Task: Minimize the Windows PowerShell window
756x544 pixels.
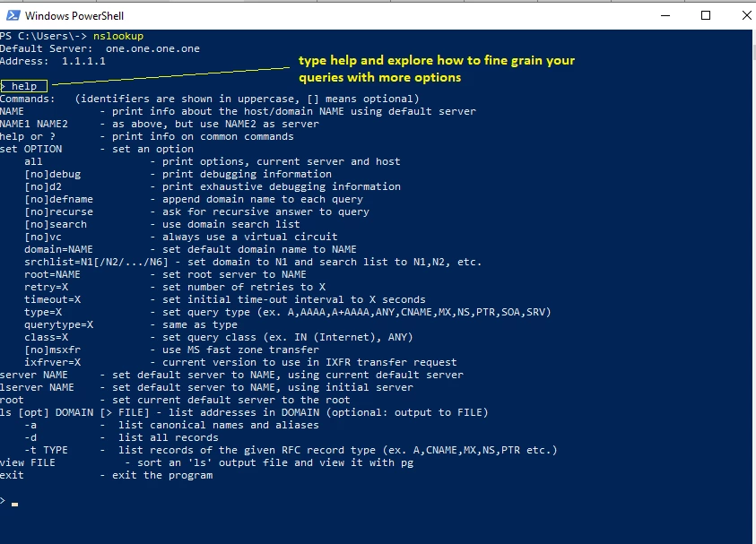Action: (x=665, y=15)
